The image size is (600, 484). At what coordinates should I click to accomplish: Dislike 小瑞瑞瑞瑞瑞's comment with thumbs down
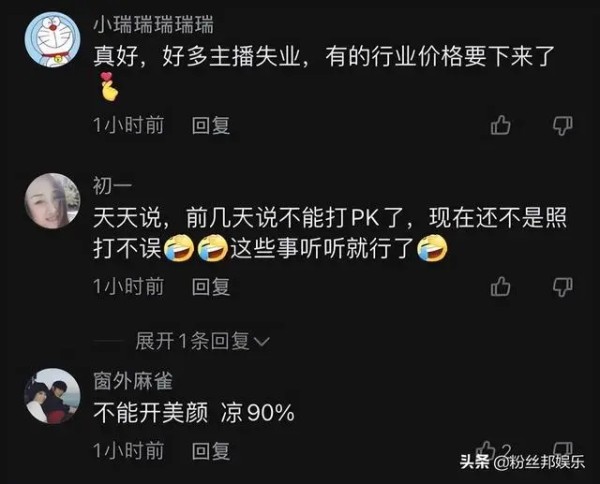[563, 125]
